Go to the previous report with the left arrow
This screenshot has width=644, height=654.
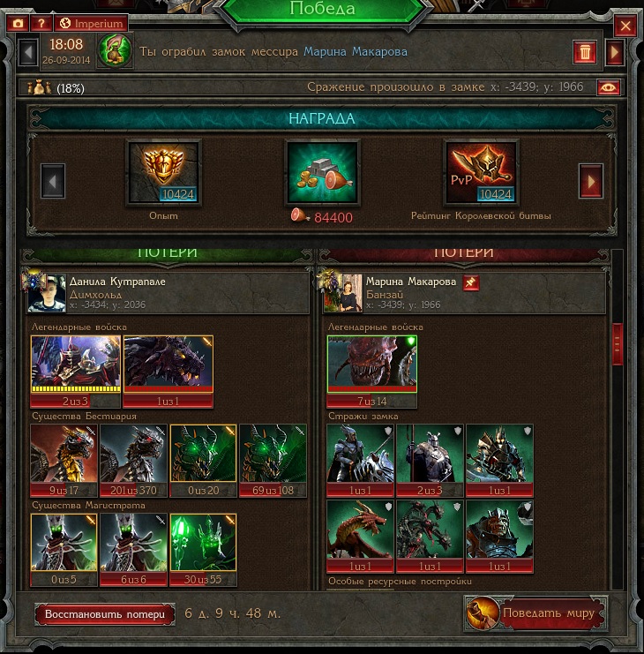(28, 52)
